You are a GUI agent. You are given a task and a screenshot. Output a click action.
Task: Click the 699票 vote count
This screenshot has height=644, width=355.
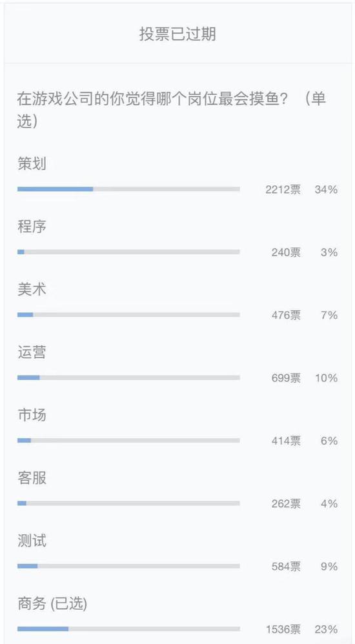(x=286, y=378)
